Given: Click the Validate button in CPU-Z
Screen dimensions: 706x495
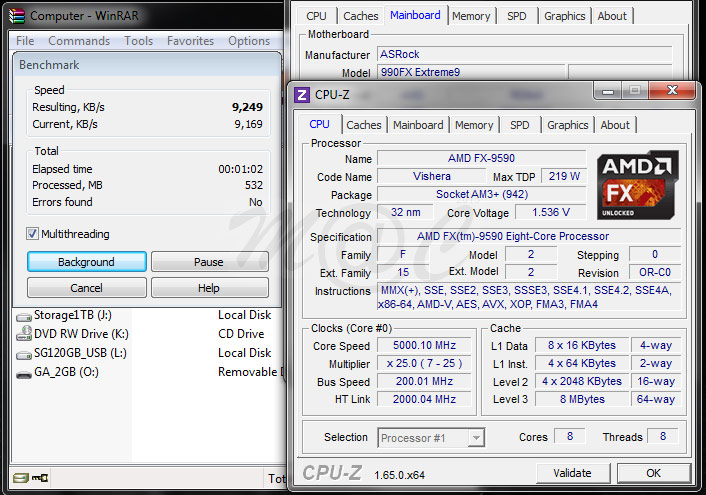Looking at the screenshot, I should (572, 473).
